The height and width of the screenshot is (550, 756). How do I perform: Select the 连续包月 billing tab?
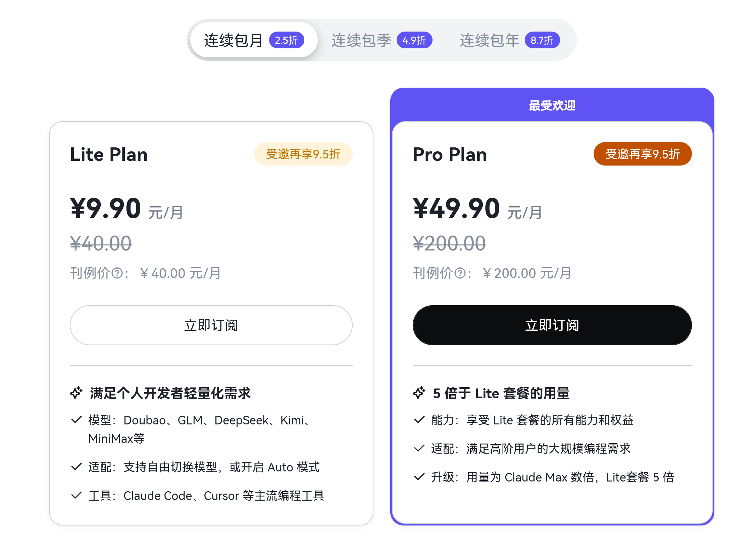pos(254,40)
